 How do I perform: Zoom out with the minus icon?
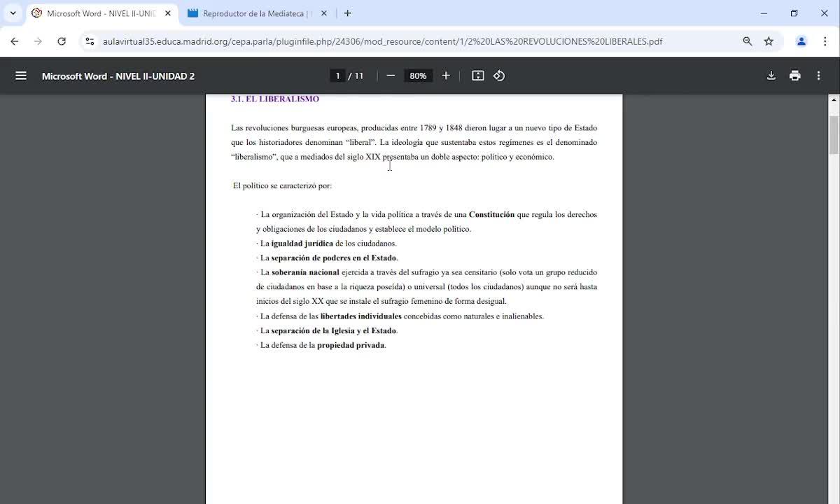391,76
